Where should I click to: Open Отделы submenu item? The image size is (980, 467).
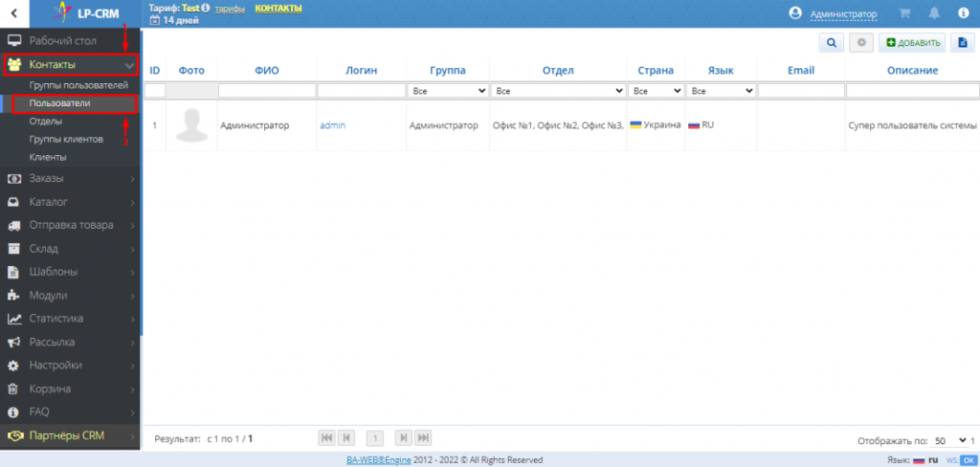[46, 122]
